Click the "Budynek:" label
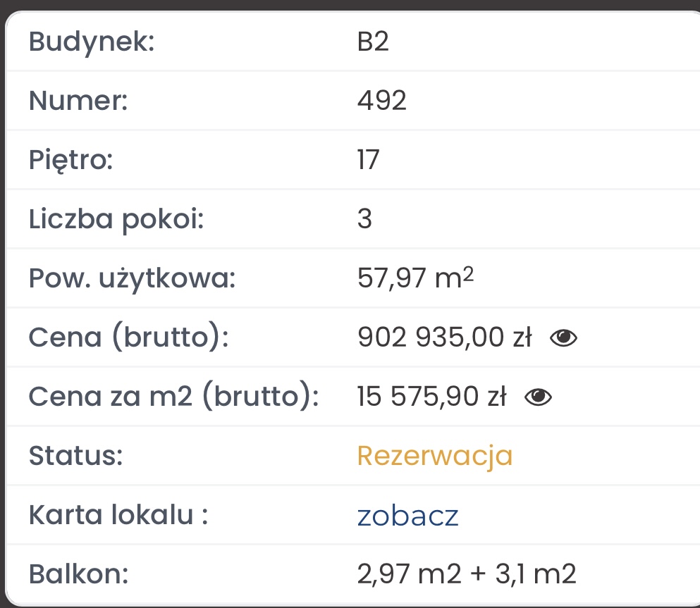Screen dimensions: 700x608 pos(91,42)
